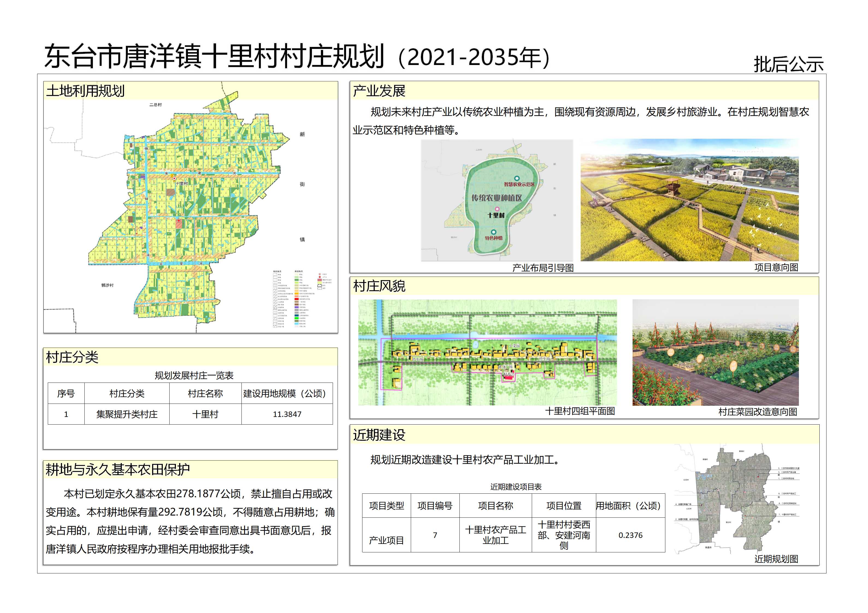Select the 耕地与永久基本农田保护 heading
Screen dimensions: 868x613
coord(117,469)
